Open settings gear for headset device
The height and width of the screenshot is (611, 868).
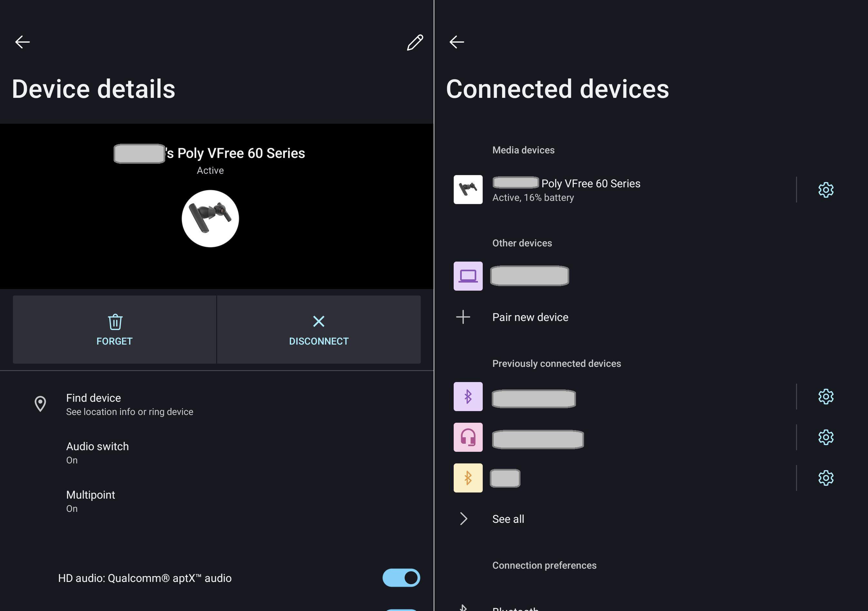826,437
